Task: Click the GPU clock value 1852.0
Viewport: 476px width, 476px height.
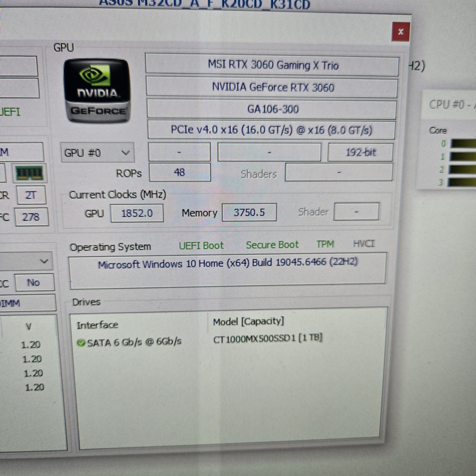Action: coord(137,213)
